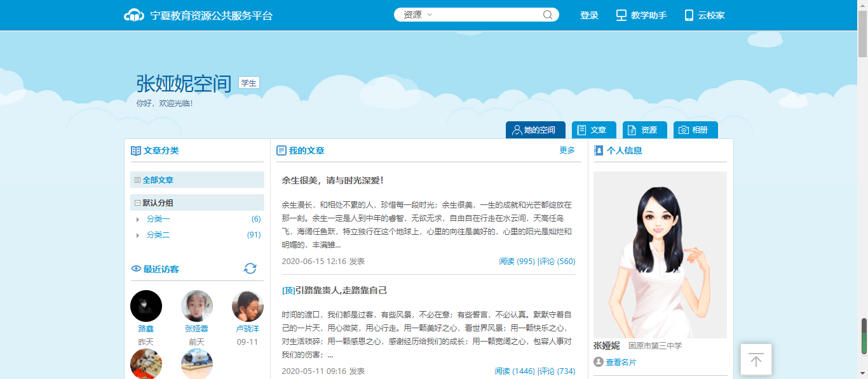Open the 资源 search type dropdown
This screenshot has width=868, height=379.
pyautogui.click(x=417, y=15)
